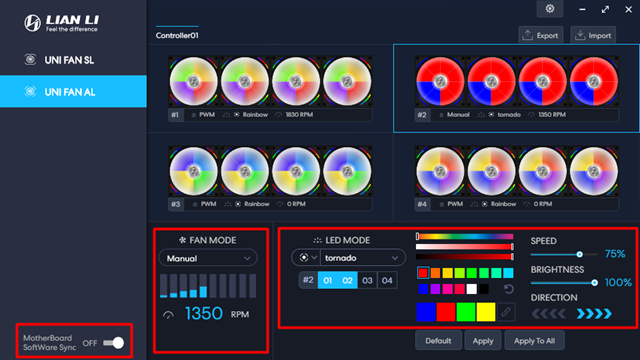Select fan group #2 tornado thumbnail
The height and width of the screenshot is (360, 640).
pyautogui.click(x=517, y=82)
